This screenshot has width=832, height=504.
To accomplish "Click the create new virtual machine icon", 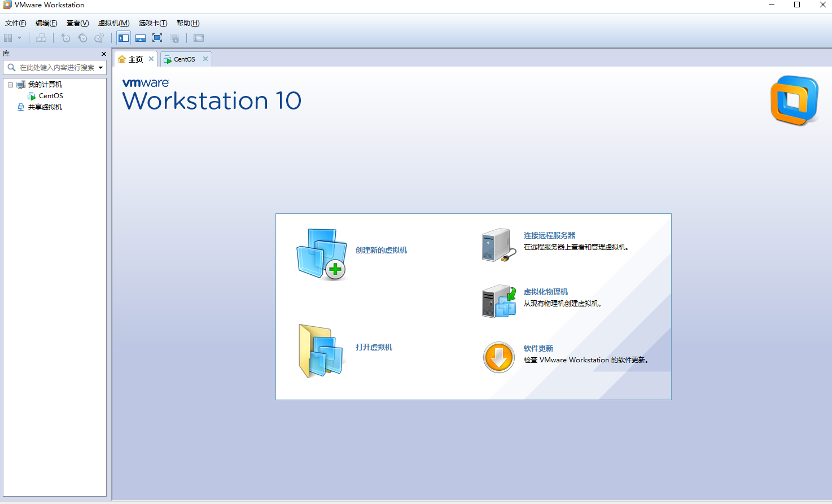I will tap(322, 254).
